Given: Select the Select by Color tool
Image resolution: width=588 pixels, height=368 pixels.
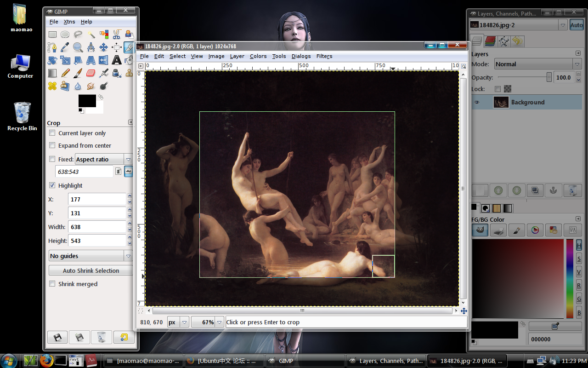Looking at the screenshot, I should tap(104, 34).
